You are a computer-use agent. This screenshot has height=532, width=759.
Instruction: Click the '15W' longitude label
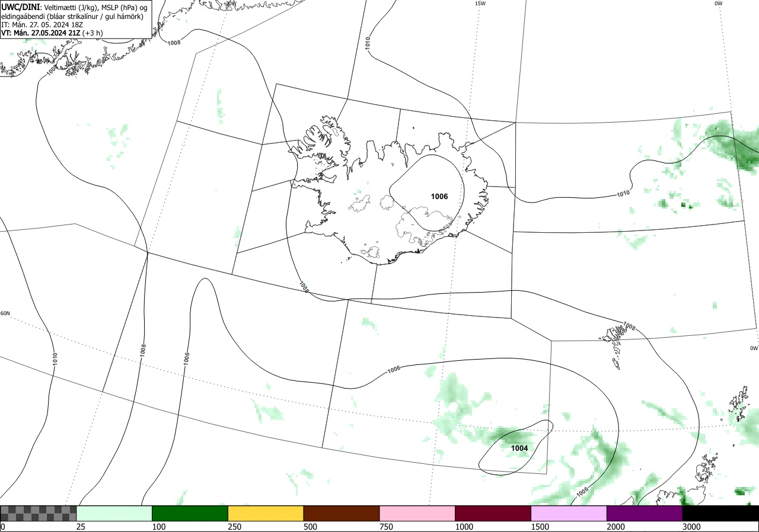(x=480, y=4)
